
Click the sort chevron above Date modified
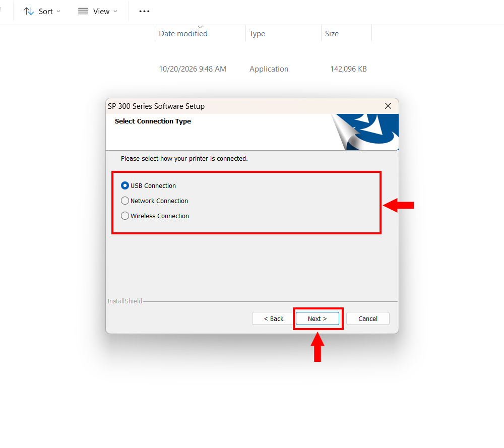click(x=200, y=27)
